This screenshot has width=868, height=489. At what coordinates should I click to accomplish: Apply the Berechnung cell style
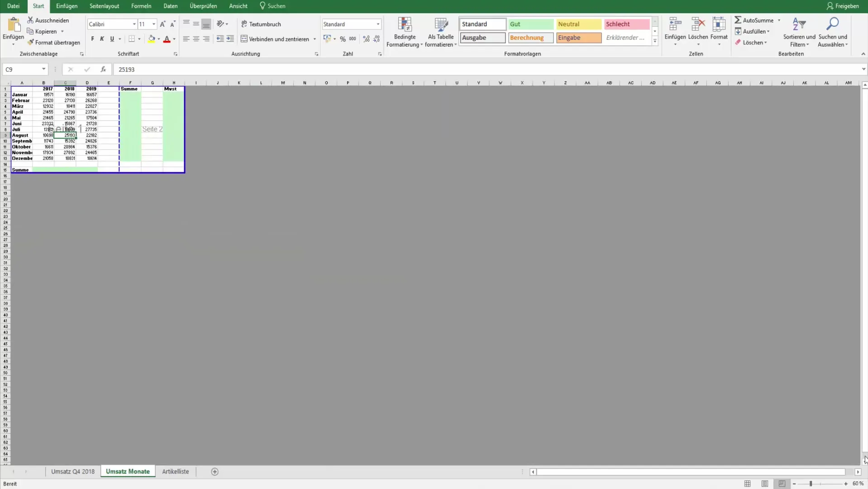click(530, 38)
